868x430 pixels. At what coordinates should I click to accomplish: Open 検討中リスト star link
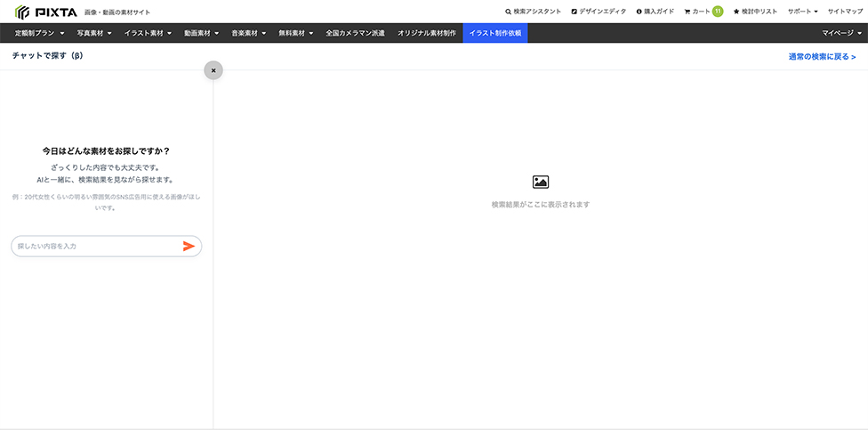755,12
